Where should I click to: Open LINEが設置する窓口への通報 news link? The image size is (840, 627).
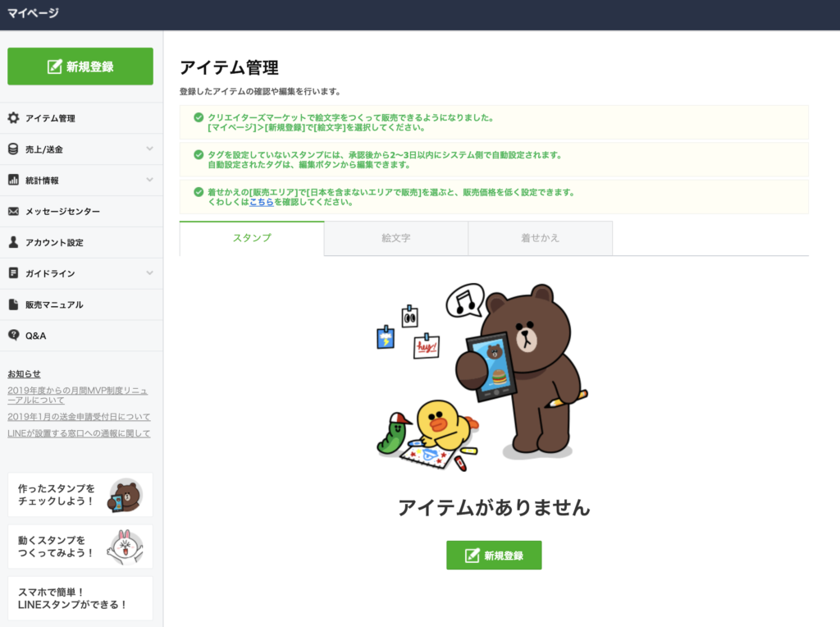tap(79, 433)
